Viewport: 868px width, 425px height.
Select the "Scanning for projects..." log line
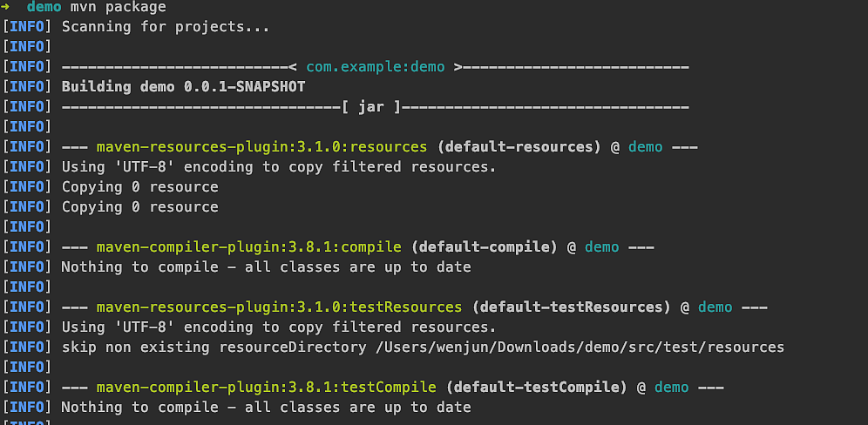coord(166,27)
